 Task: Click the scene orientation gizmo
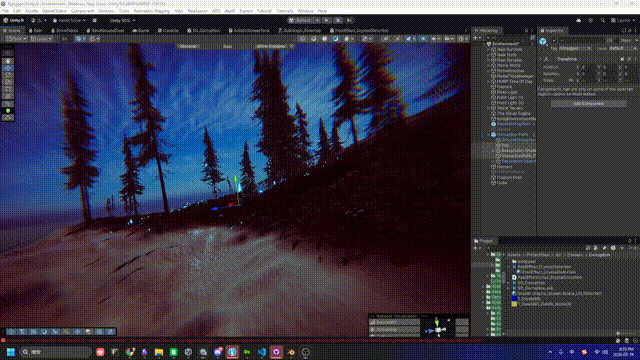(x=437, y=329)
